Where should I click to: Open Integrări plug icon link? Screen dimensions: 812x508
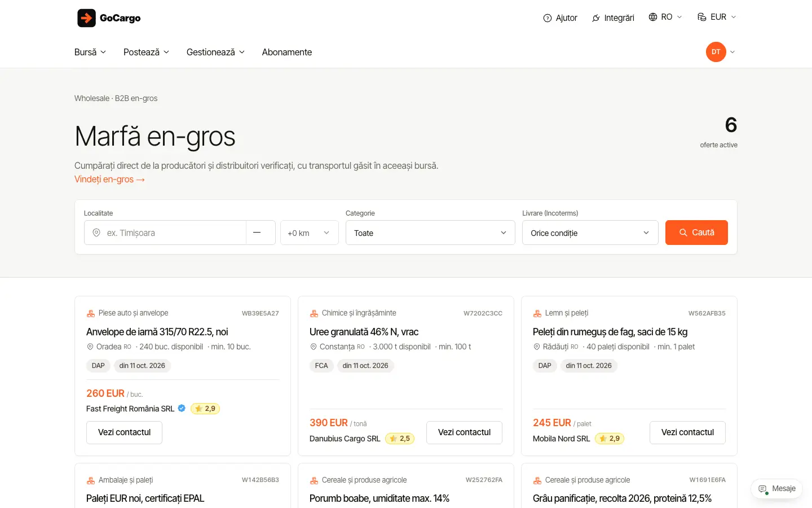[x=596, y=18]
